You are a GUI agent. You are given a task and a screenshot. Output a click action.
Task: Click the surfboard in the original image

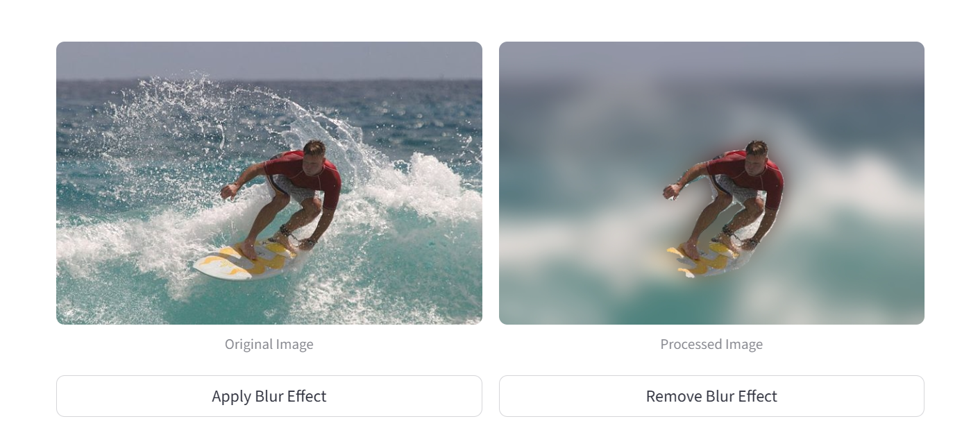coord(239,262)
